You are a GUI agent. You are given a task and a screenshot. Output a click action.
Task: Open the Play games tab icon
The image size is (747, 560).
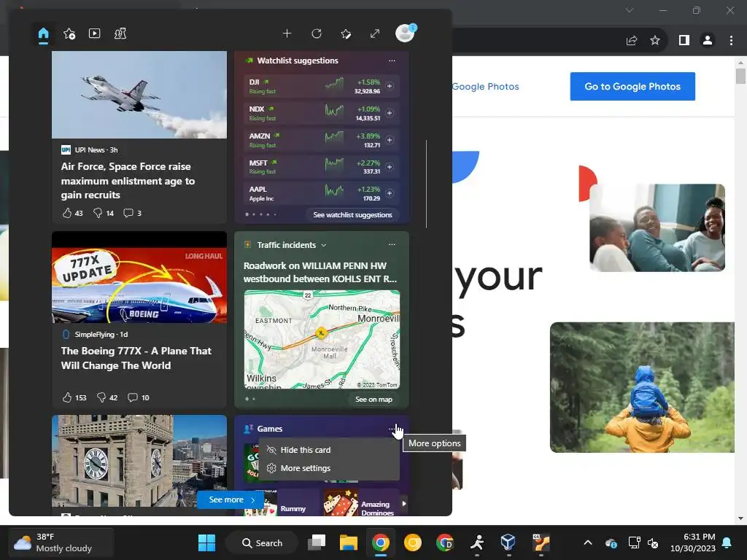(120, 34)
